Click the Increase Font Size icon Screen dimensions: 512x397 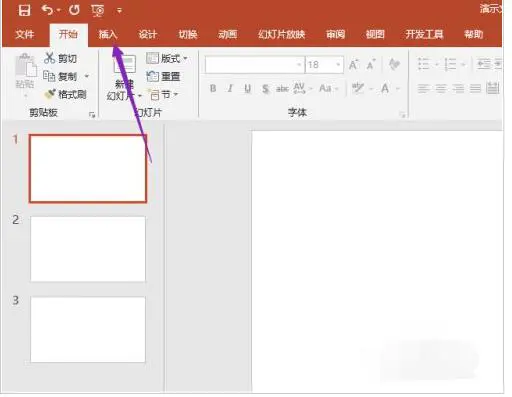pyautogui.click(x=354, y=64)
